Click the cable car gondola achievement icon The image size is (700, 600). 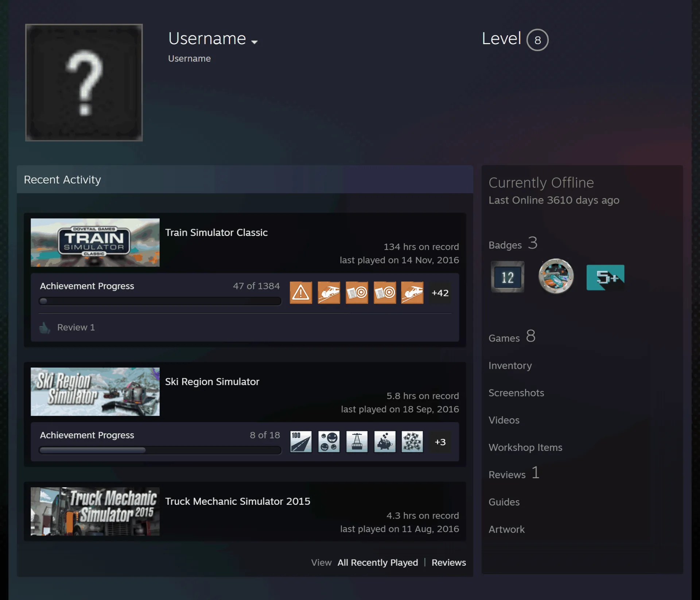pos(357,442)
